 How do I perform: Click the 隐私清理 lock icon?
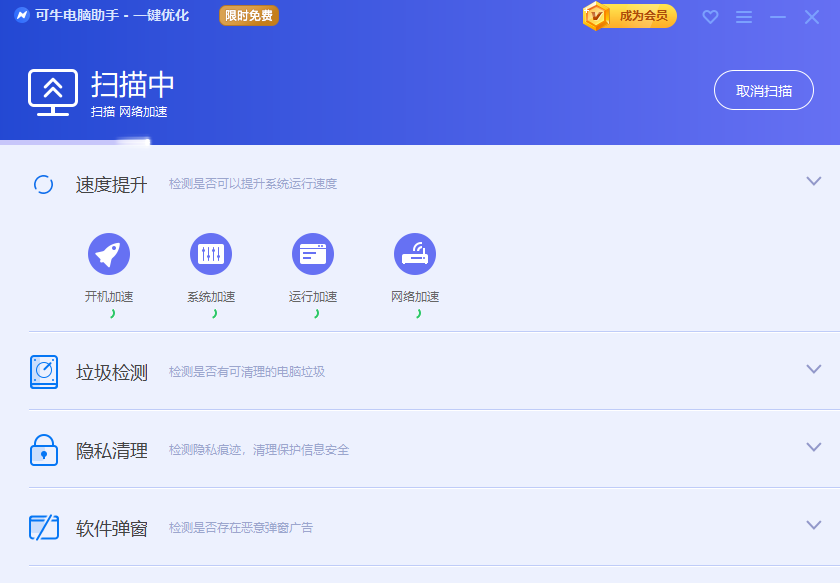[x=44, y=450]
